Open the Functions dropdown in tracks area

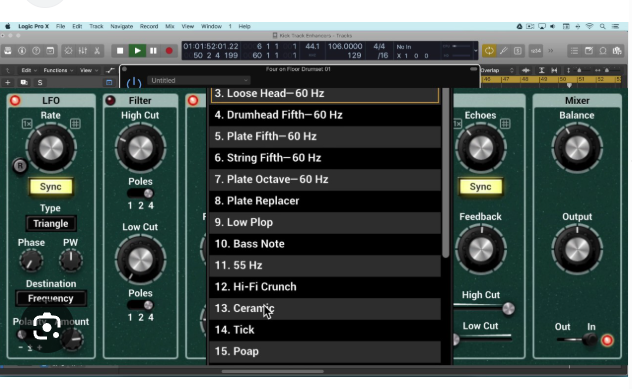pyautogui.click(x=58, y=70)
